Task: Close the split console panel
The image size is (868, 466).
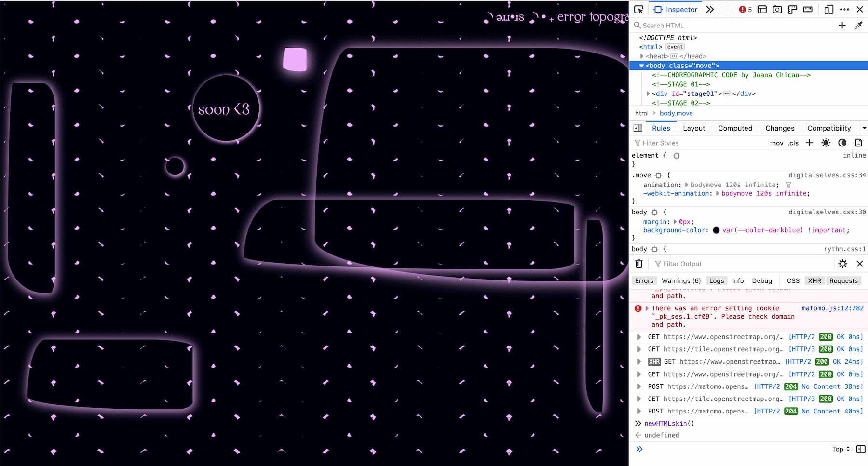Action: (860, 264)
